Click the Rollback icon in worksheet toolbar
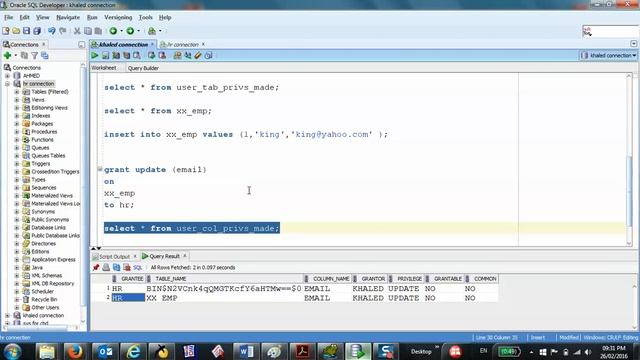Viewport: 640px width, 360px height. click(162, 56)
